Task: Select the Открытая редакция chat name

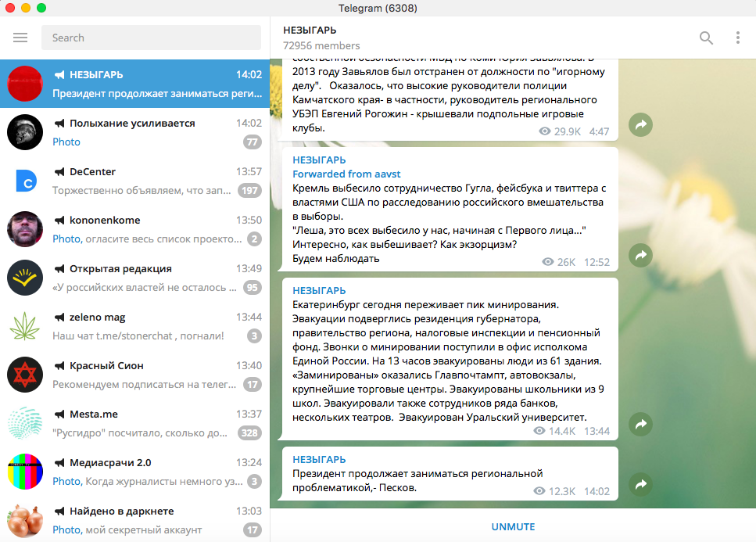Action: click(x=120, y=268)
